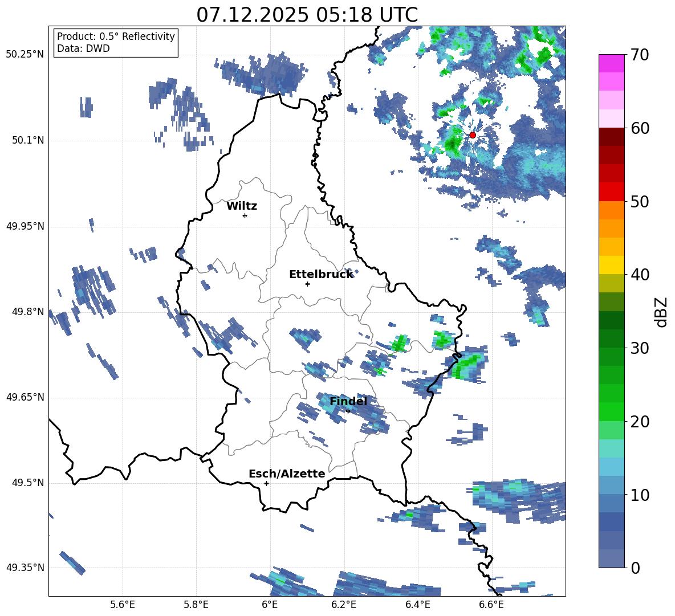
Task: Click the Esch/Alzette city label
Action: click(x=287, y=474)
